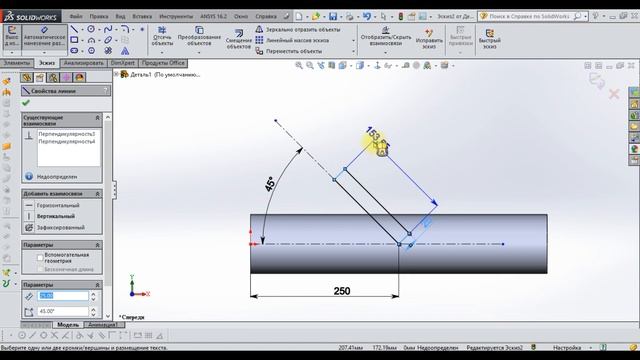Click the Rebuild traffic light icon
This screenshot has height=360, width=640.
coord(401,16)
